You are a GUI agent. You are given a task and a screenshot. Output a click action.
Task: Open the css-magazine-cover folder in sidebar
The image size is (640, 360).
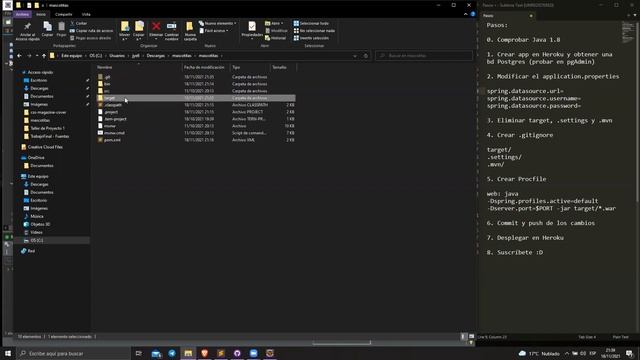[x=45, y=112]
